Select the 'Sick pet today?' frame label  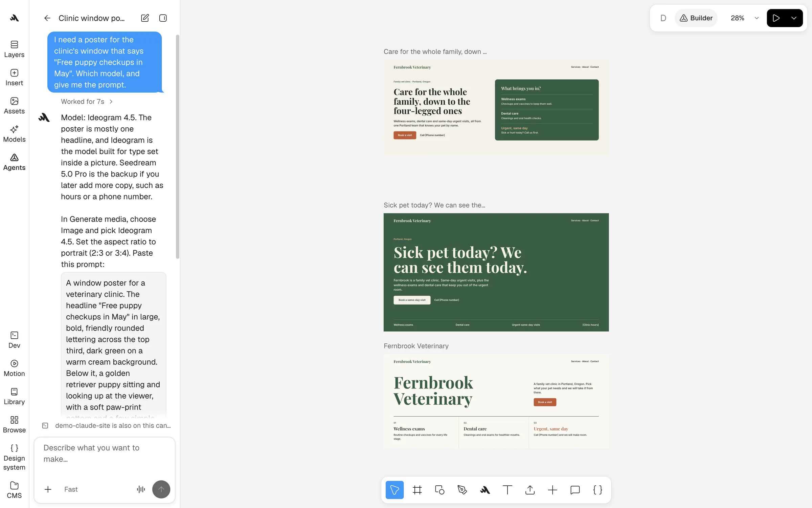tap(434, 205)
